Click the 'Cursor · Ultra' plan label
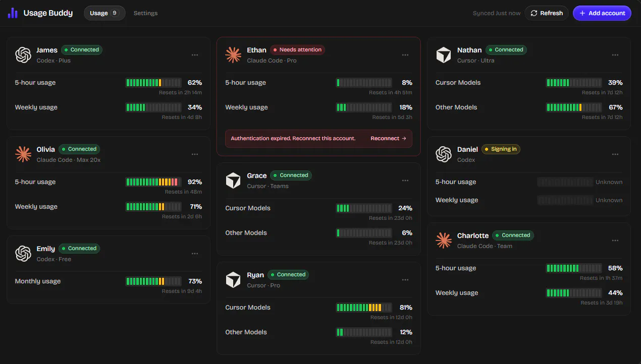This screenshot has height=364, width=641. pyautogui.click(x=476, y=60)
